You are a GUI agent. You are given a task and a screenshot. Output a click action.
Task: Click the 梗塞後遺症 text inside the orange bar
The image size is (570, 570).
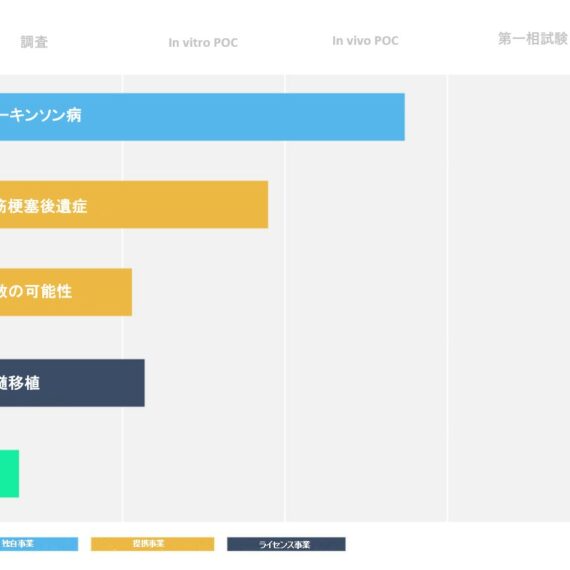[43, 206]
